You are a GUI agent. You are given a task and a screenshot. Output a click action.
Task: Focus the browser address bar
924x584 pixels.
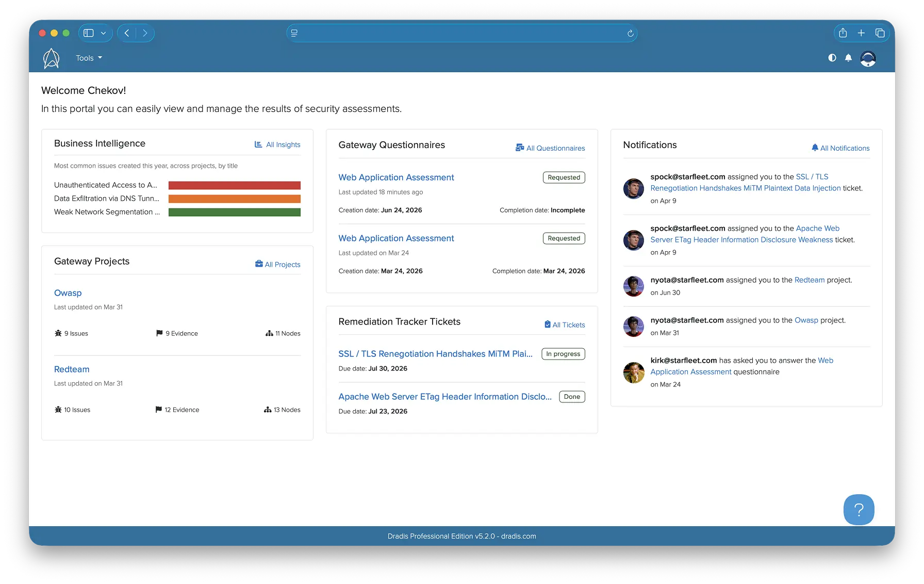(x=461, y=33)
